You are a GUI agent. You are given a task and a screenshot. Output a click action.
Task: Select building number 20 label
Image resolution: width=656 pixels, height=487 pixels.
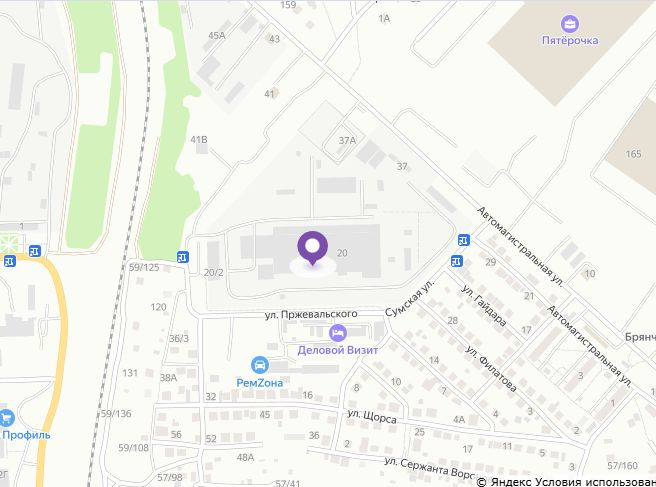pyautogui.click(x=342, y=253)
